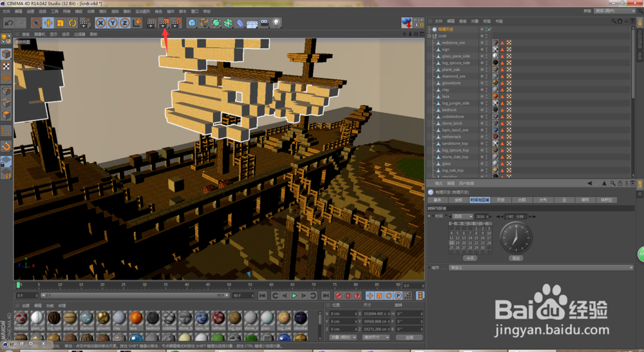Toggle the animation dot beside 时间 parameter
The height and width of the screenshot is (352, 644).
[430, 217]
